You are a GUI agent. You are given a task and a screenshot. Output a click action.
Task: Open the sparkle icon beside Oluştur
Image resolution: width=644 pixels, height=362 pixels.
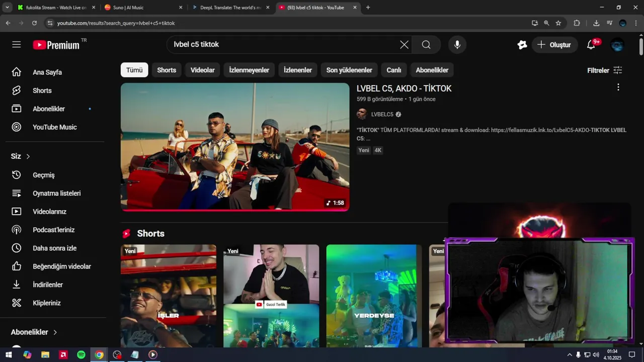point(522,45)
